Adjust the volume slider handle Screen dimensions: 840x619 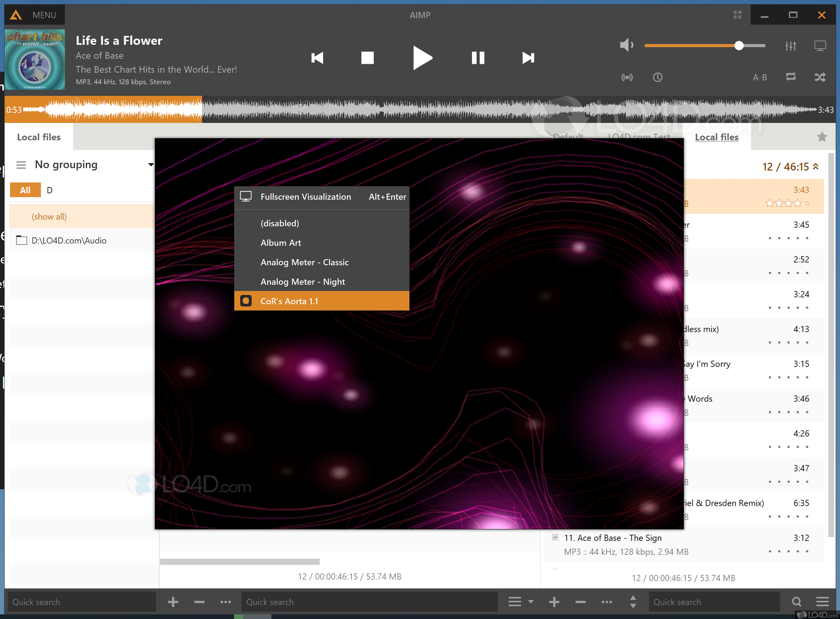(x=739, y=45)
